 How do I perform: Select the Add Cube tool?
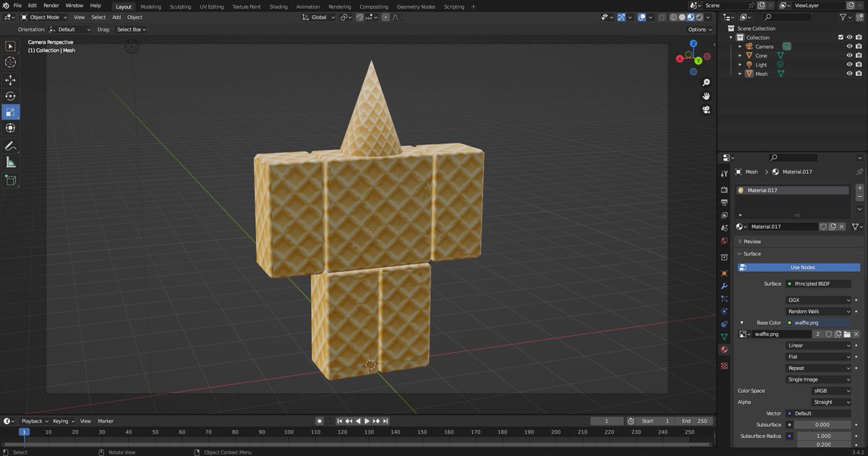(x=11, y=180)
